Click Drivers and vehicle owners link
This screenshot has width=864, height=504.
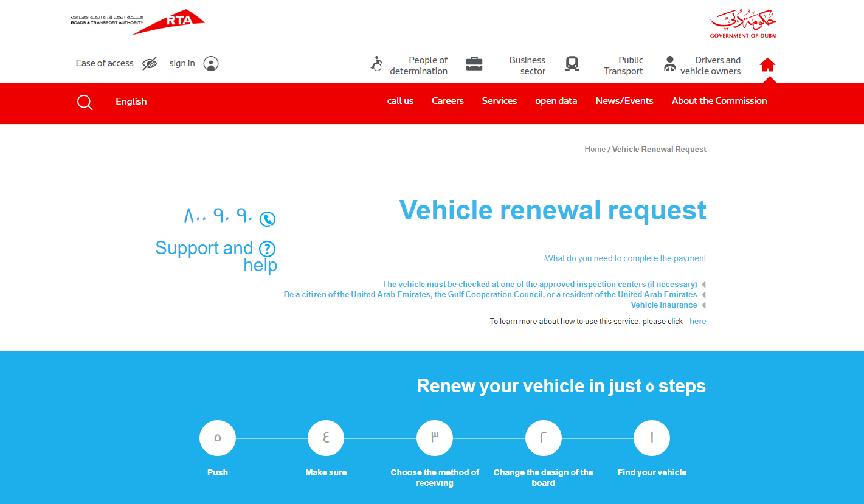click(x=711, y=66)
